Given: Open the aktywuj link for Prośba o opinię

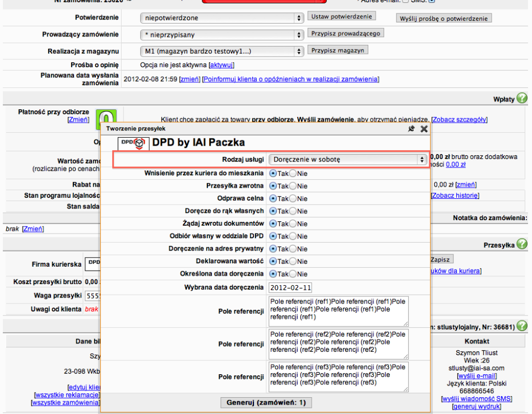Looking at the screenshot, I should [x=221, y=65].
